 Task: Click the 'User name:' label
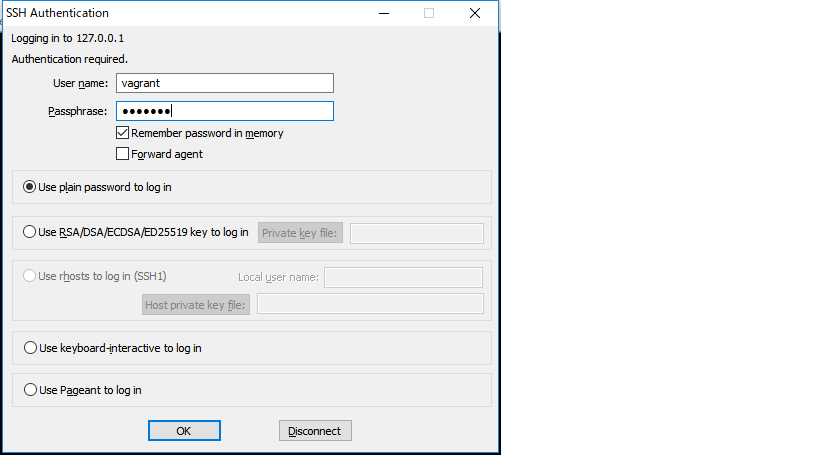point(80,83)
